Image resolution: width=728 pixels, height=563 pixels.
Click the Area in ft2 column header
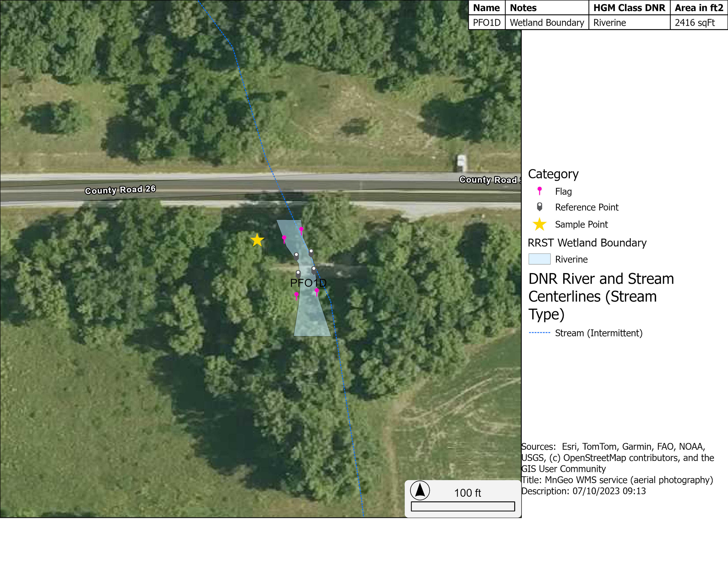pos(699,8)
